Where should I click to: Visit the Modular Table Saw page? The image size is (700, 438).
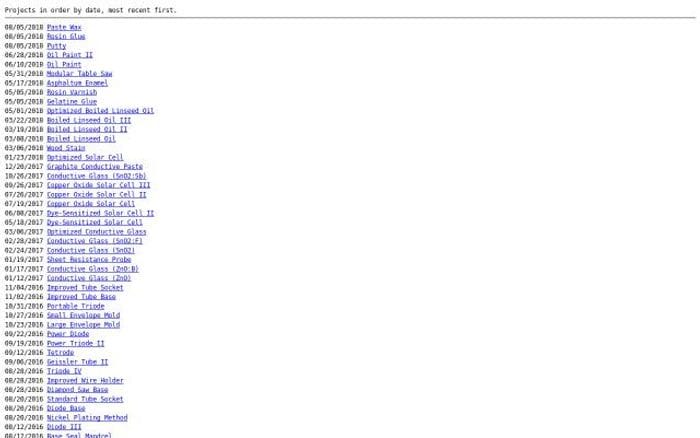coord(79,74)
